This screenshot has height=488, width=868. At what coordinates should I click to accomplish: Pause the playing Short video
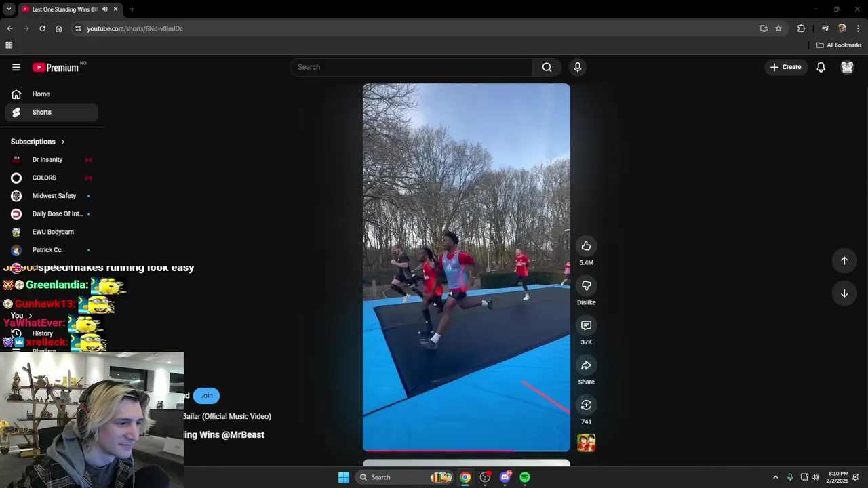coord(467,267)
